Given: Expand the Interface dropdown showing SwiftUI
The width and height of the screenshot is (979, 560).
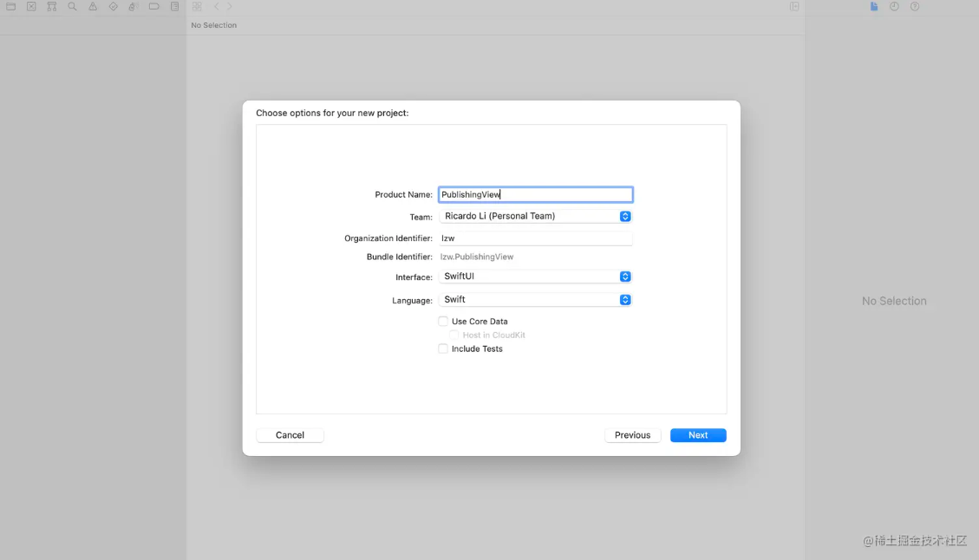Looking at the screenshot, I should click(x=536, y=277).
